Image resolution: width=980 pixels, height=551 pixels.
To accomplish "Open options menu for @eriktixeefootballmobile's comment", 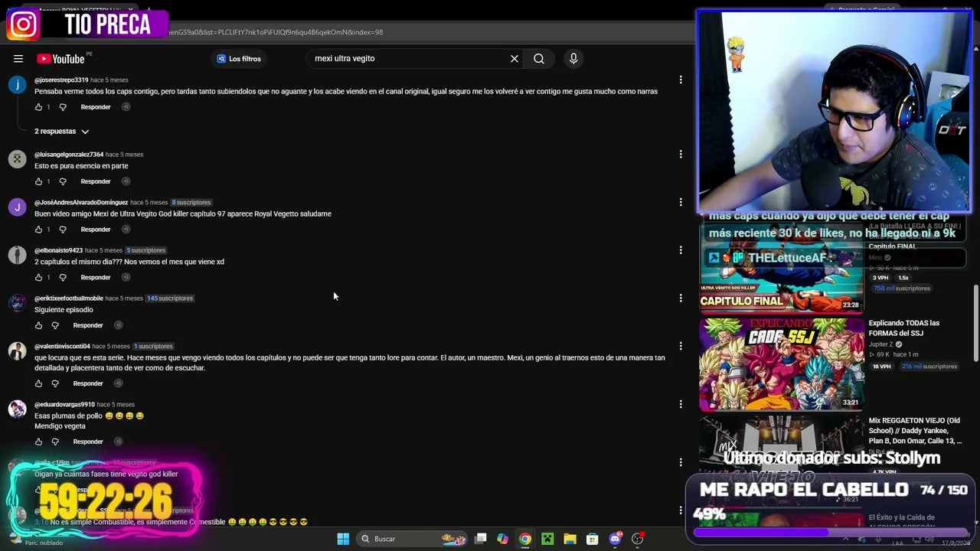I will (x=681, y=298).
